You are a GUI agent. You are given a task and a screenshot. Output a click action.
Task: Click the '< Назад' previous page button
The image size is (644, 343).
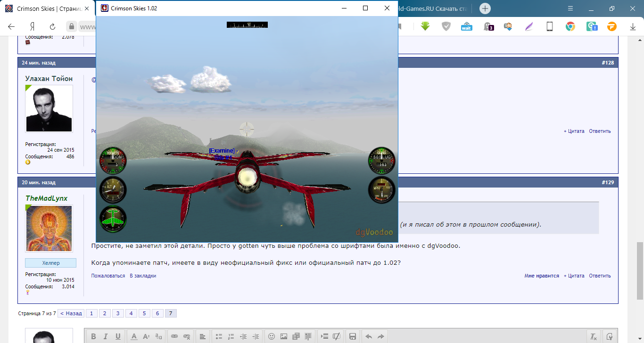(71, 313)
